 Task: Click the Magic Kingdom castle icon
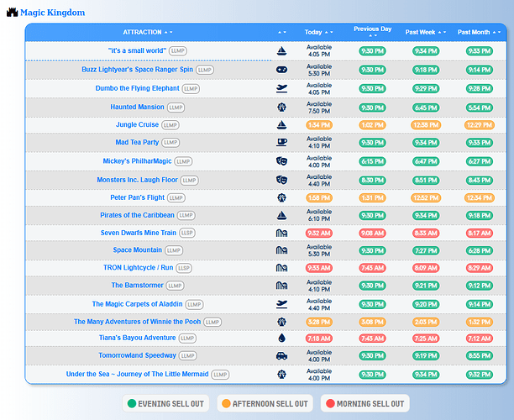pyautogui.click(x=12, y=13)
